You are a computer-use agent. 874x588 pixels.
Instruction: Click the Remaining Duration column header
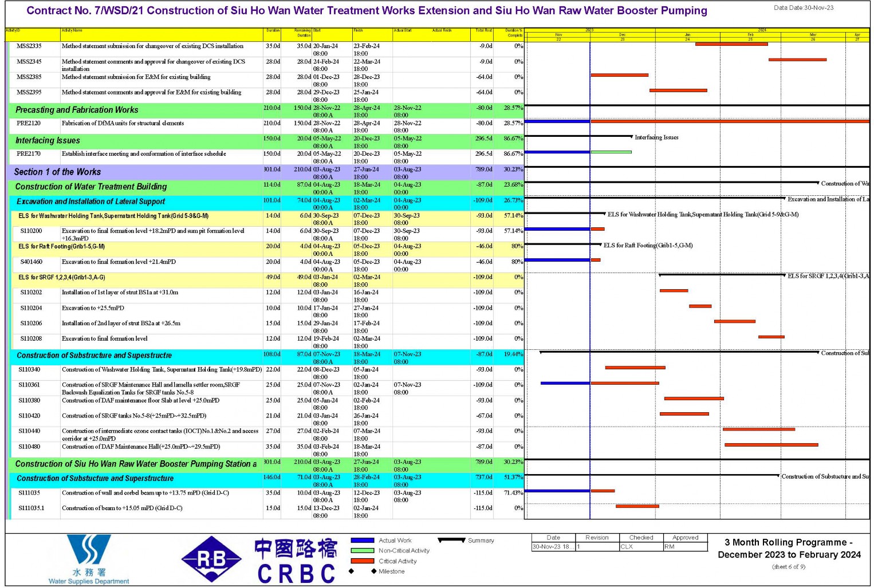303,33
